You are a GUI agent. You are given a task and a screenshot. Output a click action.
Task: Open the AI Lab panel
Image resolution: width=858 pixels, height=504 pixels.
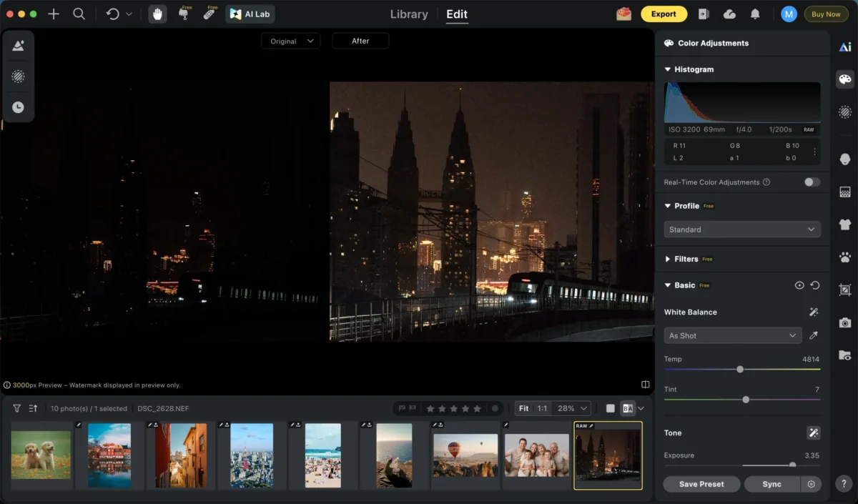click(x=250, y=14)
